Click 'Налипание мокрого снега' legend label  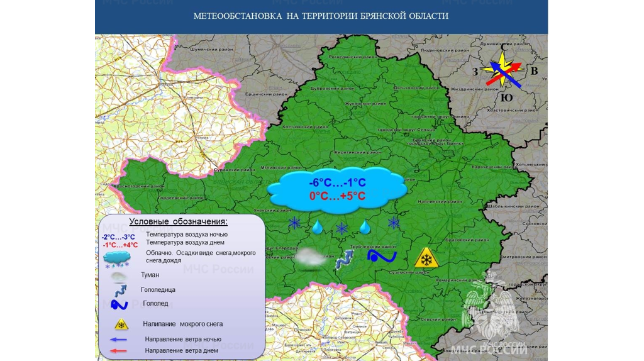pyautogui.click(x=183, y=324)
